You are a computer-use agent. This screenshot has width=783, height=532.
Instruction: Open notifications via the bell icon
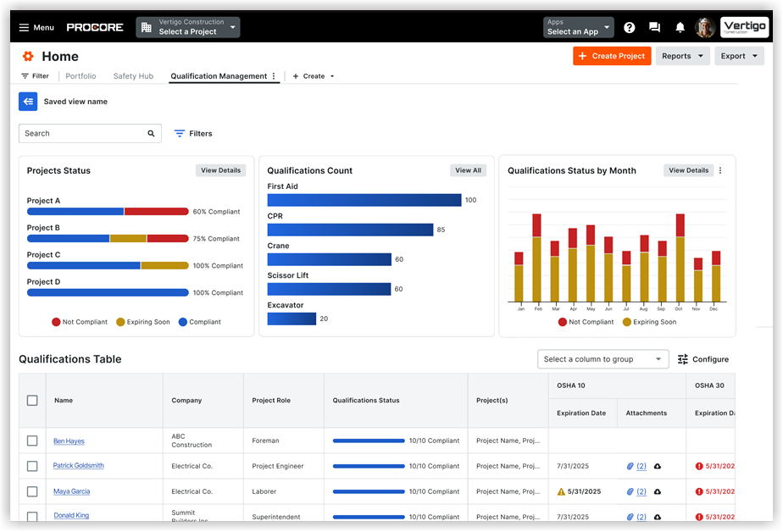(x=680, y=27)
